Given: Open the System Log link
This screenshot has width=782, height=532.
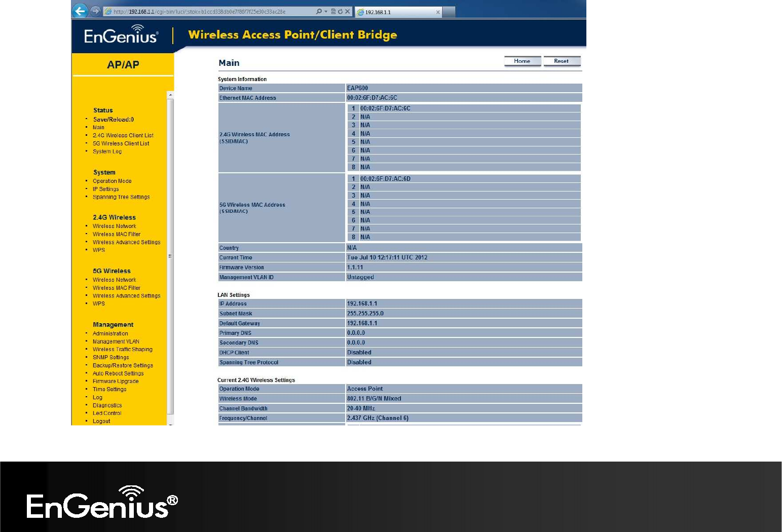Looking at the screenshot, I should tap(107, 151).
